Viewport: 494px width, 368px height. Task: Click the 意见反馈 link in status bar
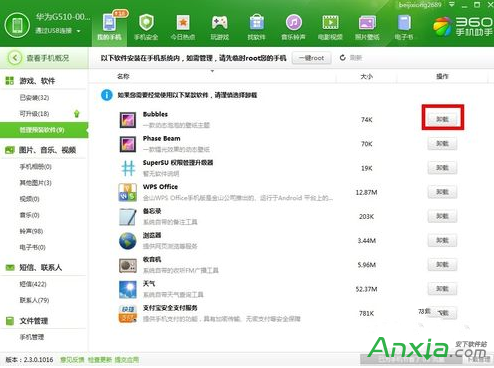point(72,360)
